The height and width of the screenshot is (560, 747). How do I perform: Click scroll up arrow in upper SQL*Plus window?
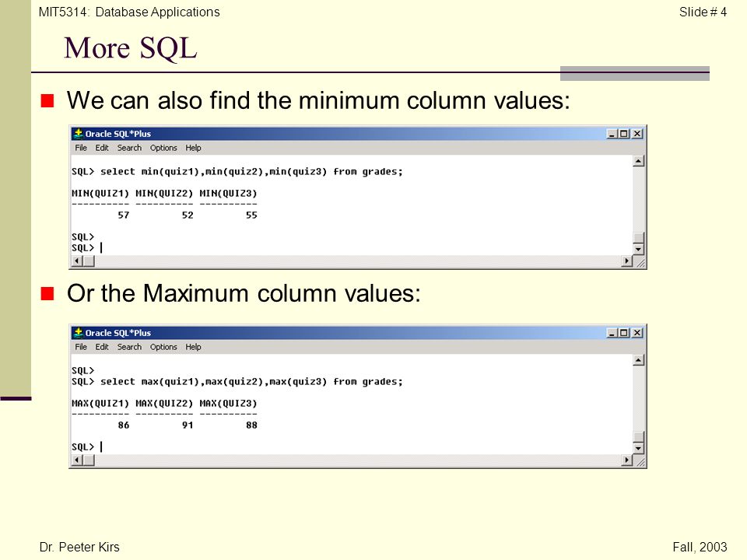pyautogui.click(x=638, y=161)
